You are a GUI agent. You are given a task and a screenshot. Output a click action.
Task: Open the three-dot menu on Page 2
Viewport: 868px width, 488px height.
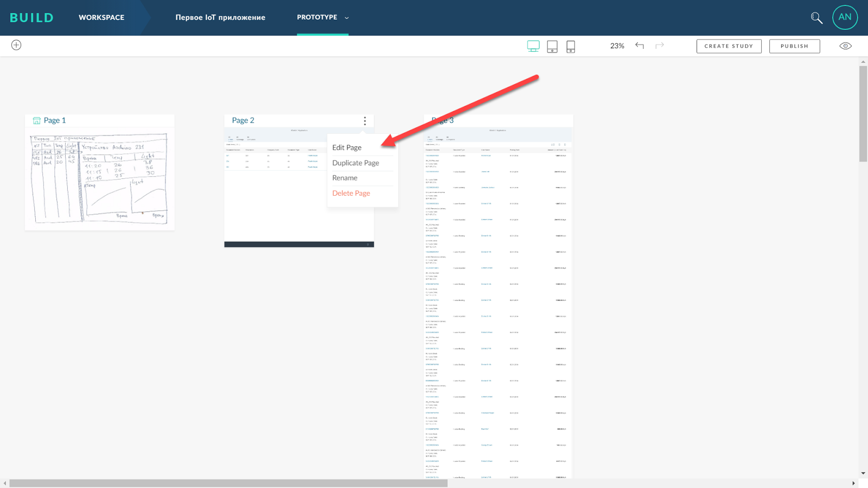coord(365,120)
